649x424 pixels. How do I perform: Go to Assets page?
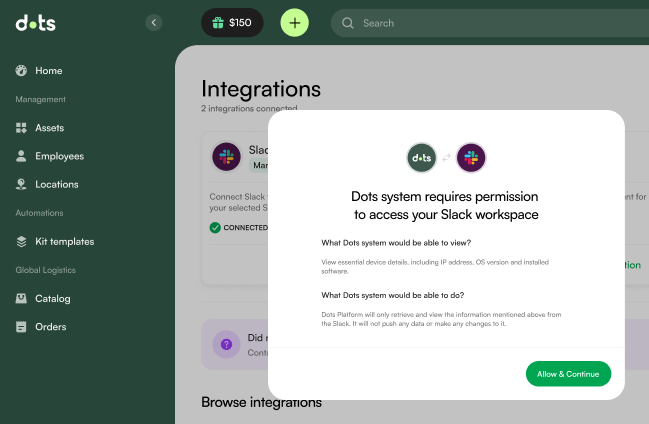pyautogui.click(x=50, y=128)
